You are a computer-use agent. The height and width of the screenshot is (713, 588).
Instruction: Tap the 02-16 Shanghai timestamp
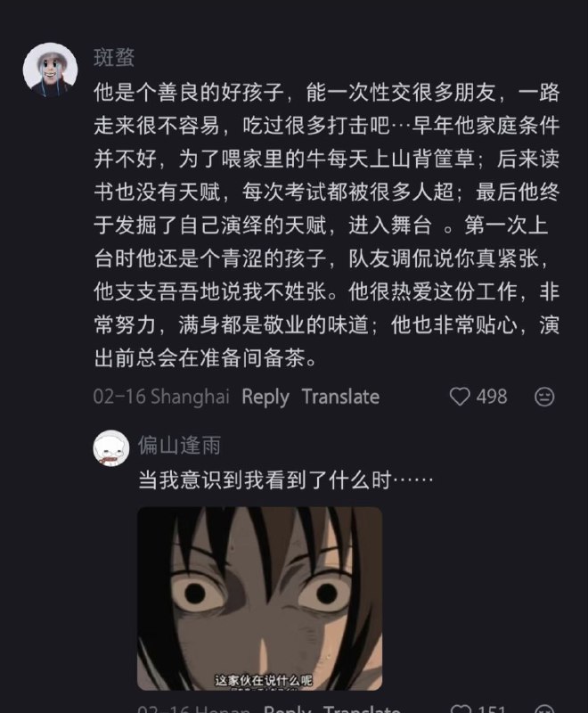161,397
